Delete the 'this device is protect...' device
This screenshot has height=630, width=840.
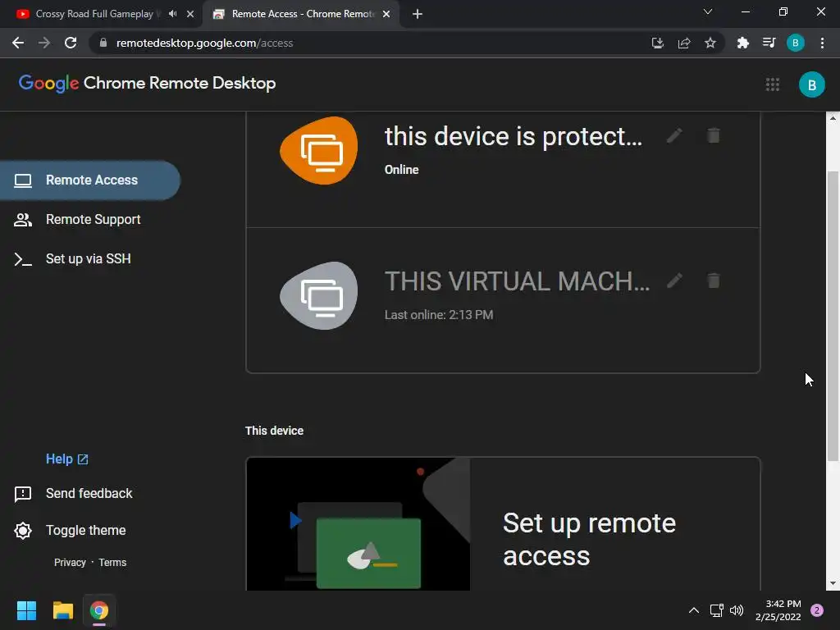714,135
